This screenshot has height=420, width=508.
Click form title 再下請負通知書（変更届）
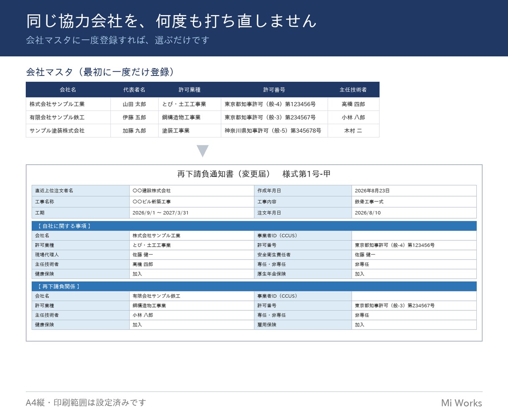point(224,174)
